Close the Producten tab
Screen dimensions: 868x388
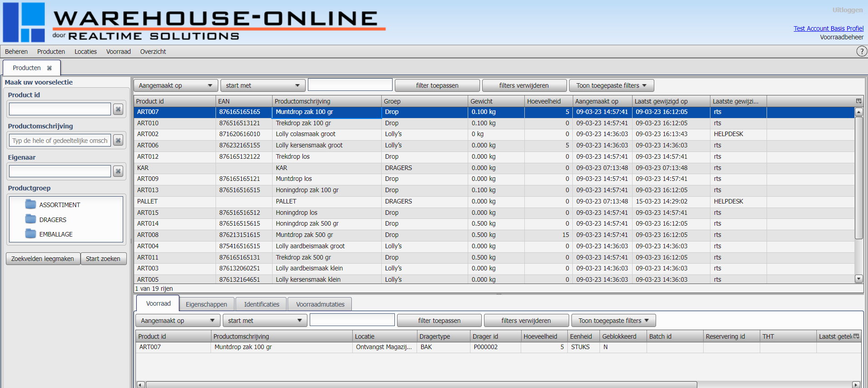(49, 68)
